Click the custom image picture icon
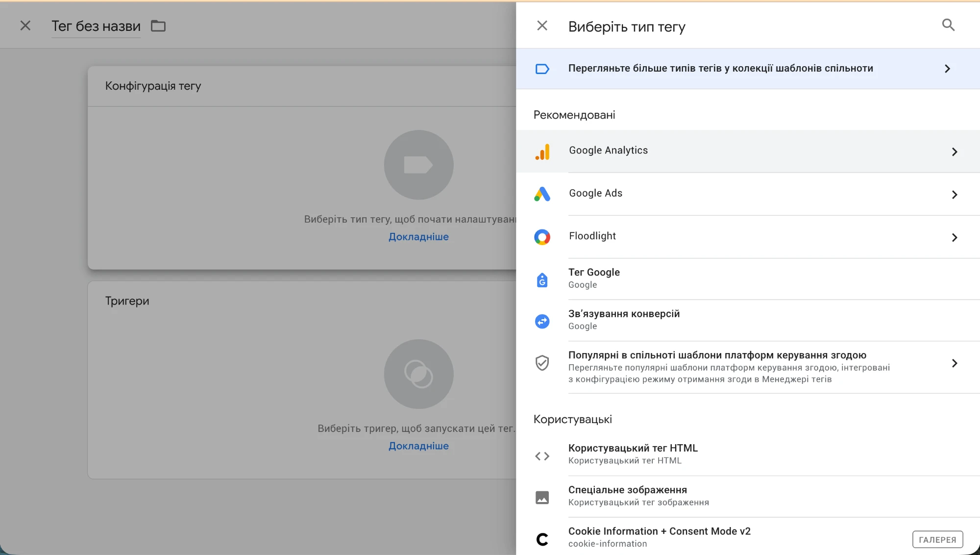980x555 pixels. point(542,498)
